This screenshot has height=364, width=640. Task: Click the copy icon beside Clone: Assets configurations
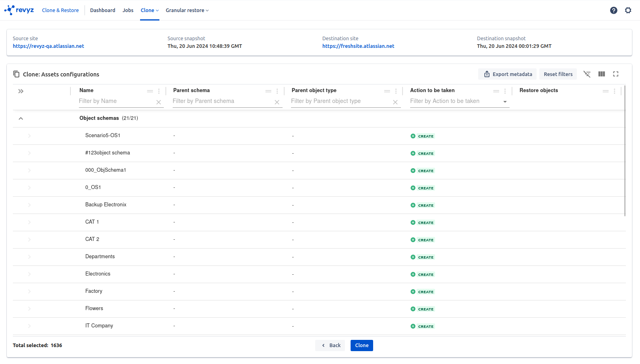[17, 74]
